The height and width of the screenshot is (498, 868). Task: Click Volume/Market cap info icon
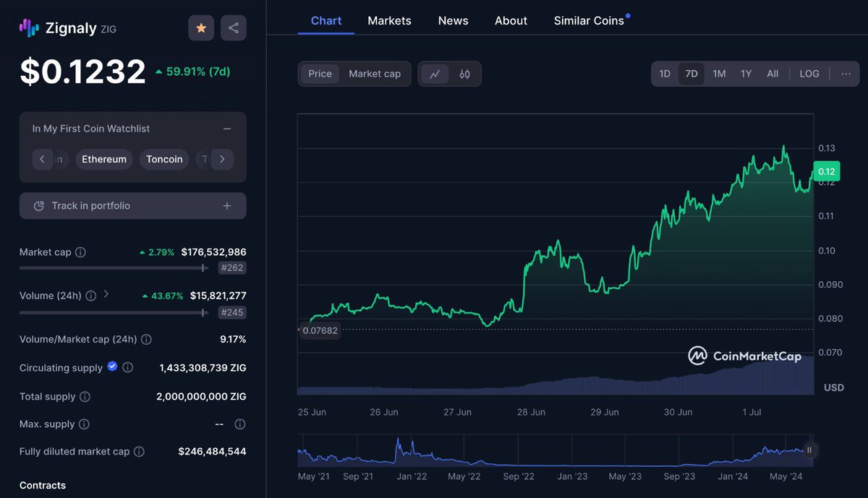click(146, 339)
